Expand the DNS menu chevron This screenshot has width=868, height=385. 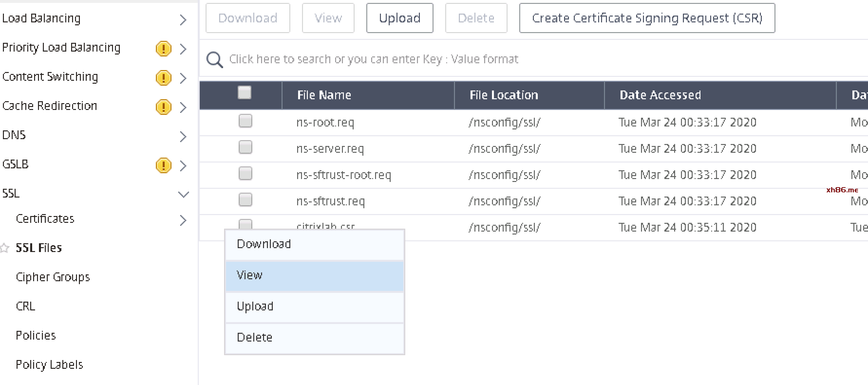click(183, 136)
